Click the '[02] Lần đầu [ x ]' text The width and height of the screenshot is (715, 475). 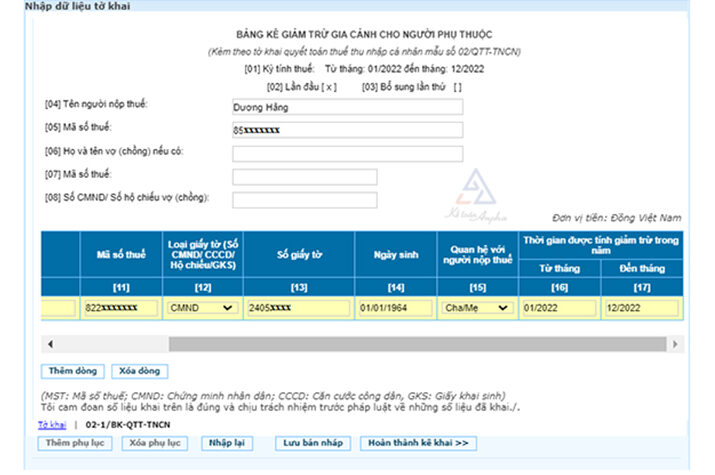click(302, 87)
